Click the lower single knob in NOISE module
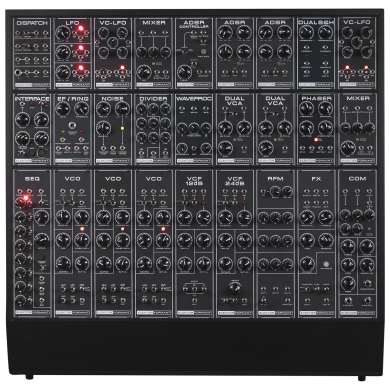390x390 pixels. click(104, 128)
